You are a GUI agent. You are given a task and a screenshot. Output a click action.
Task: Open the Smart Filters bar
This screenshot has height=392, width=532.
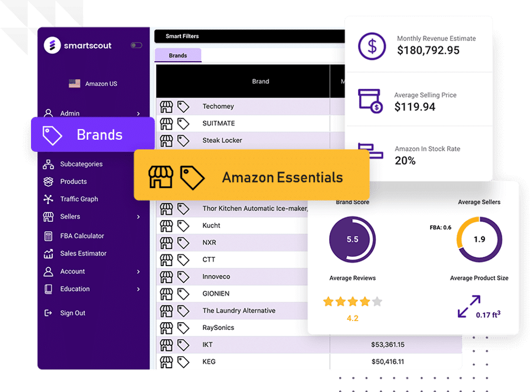click(250, 36)
